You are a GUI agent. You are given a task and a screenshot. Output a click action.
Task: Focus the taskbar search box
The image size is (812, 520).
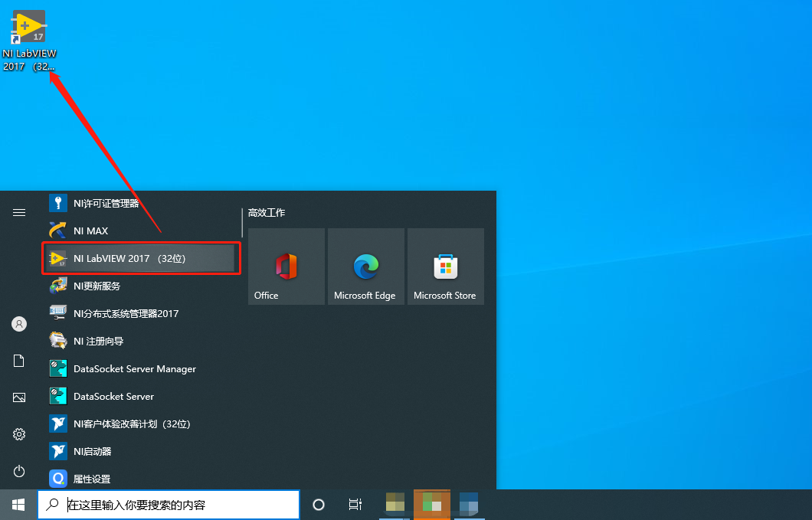[x=169, y=505]
